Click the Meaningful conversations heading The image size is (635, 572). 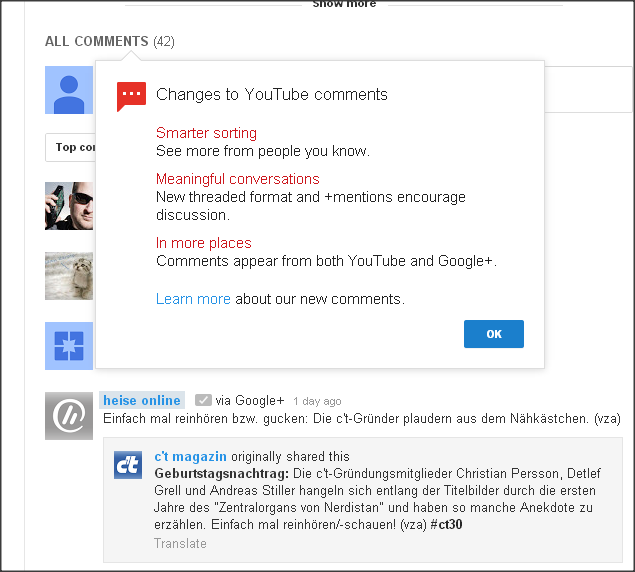[238, 179]
